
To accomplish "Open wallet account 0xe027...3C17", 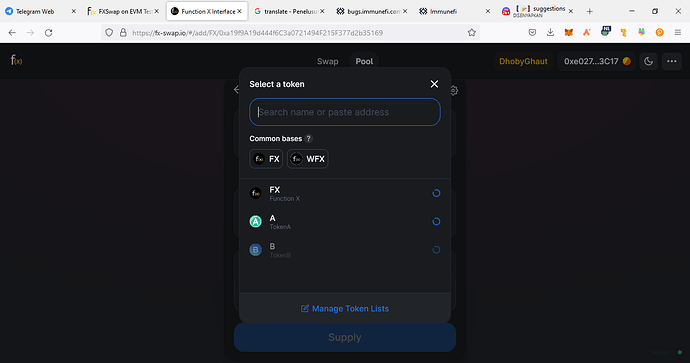I will click(596, 61).
